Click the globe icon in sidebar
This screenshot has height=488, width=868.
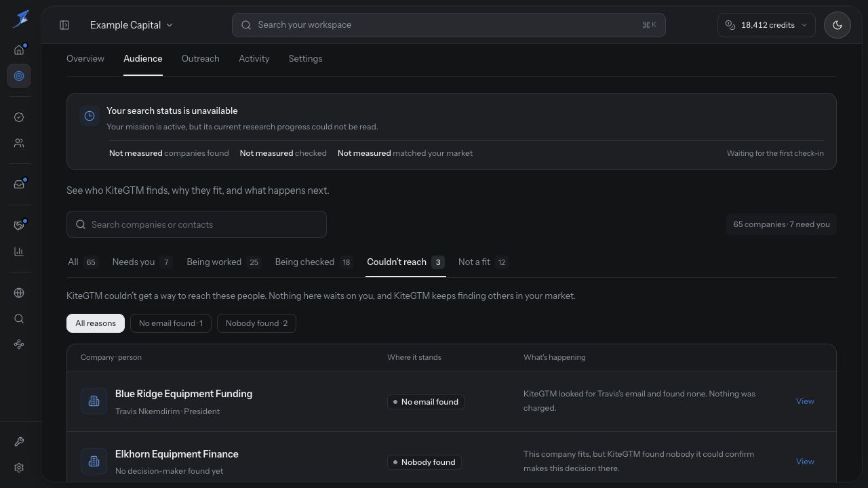point(19,293)
